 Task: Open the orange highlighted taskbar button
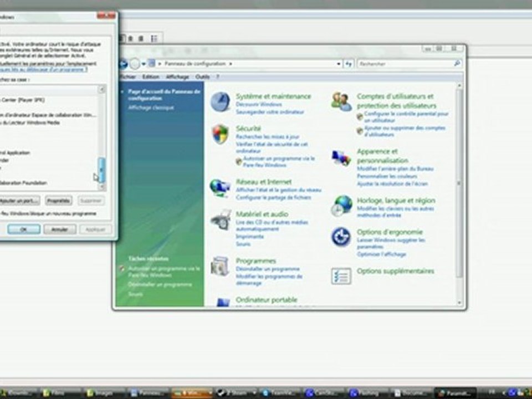point(192,393)
